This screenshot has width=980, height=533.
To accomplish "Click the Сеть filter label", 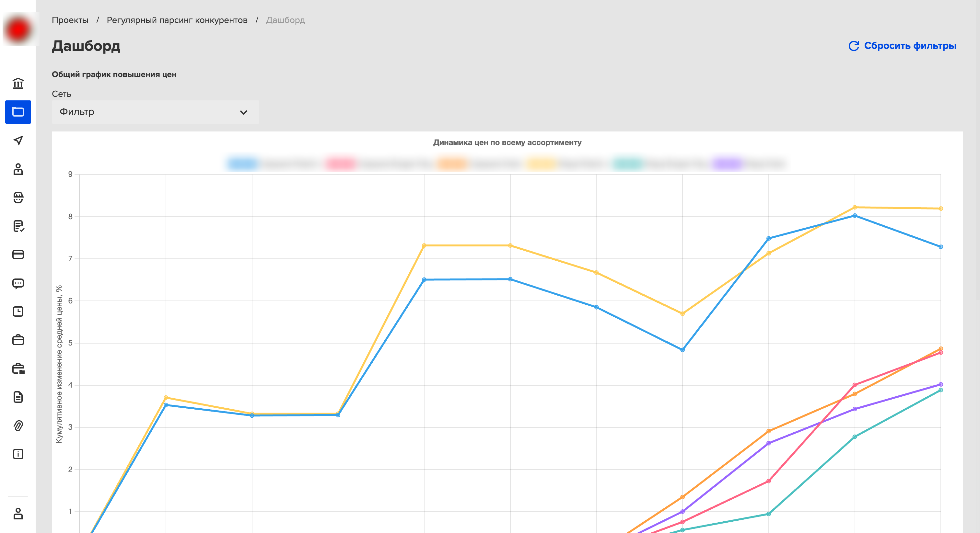I will coord(61,94).
